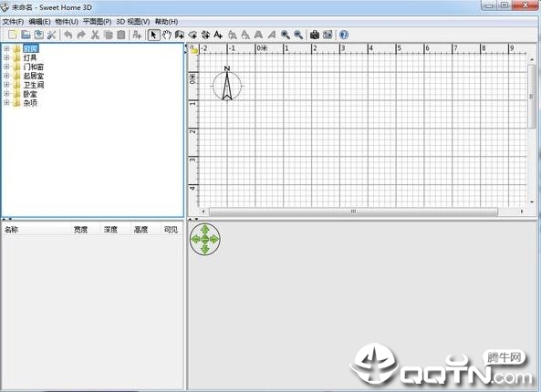The image size is (541, 392).
Task: Select the 卫生间 tree item
Action: (x=34, y=85)
